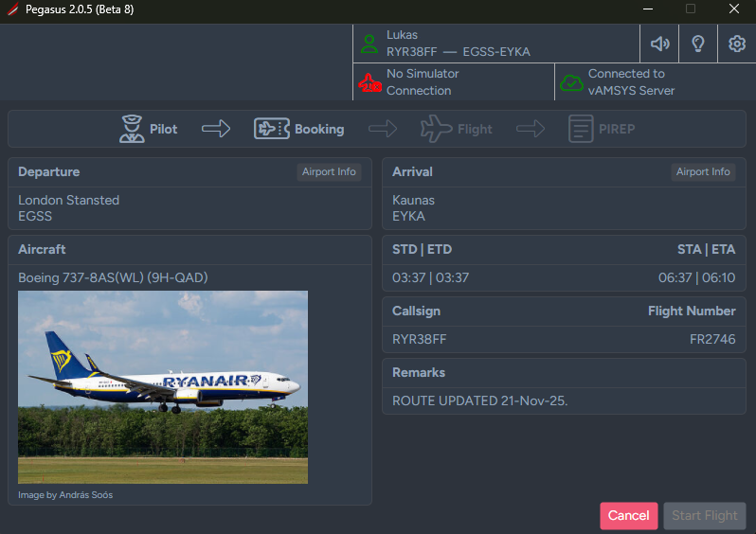Select the Pilot step icon
The image size is (756, 534).
pos(132,129)
